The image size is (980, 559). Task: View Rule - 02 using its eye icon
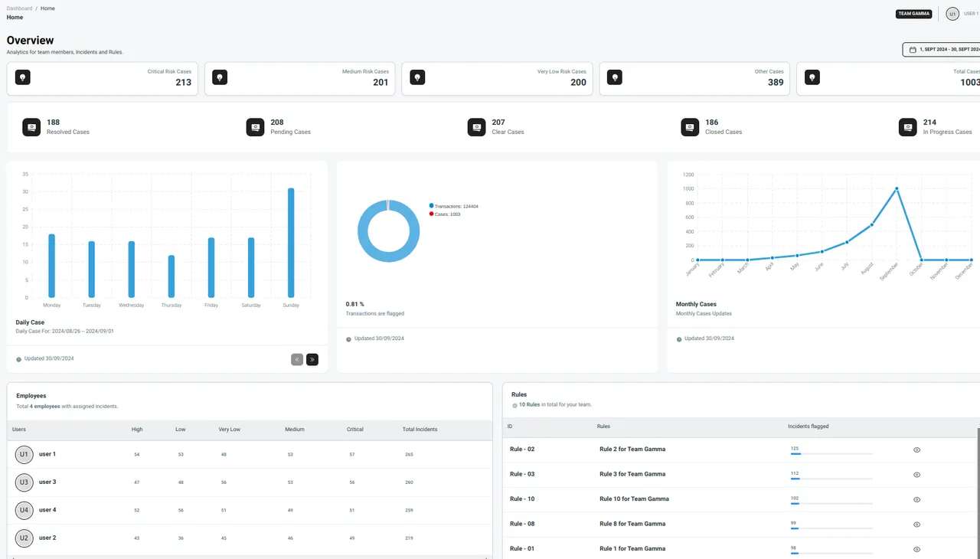click(x=916, y=449)
